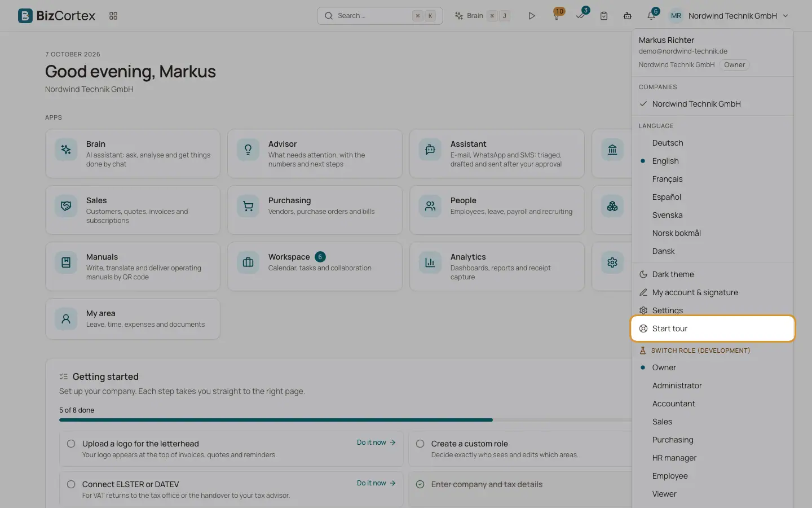Open the robot icon in the top bar
Image resolution: width=812 pixels, height=508 pixels.
[x=628, y=16]
